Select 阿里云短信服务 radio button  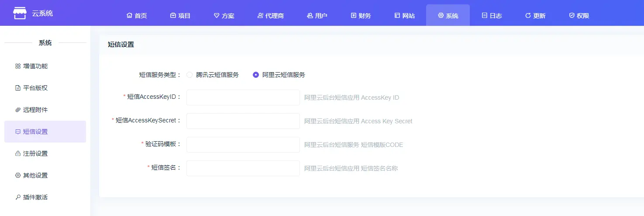(x=256, y=75)
